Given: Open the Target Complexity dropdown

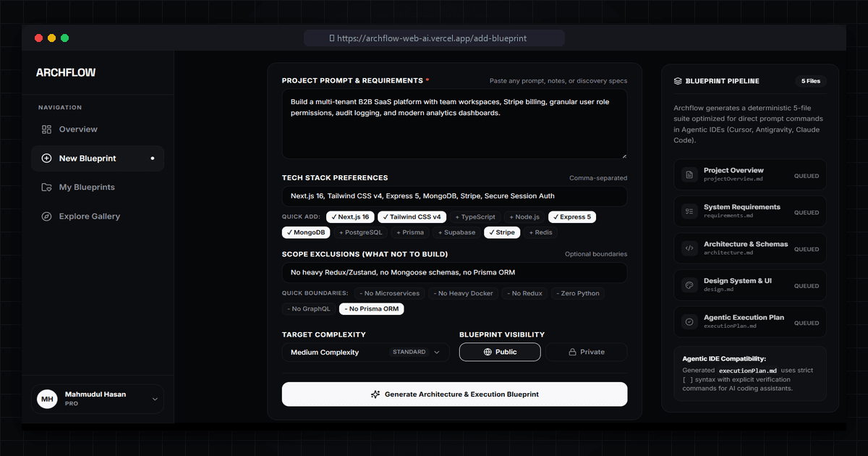Looking at the screenshot, I should coord(366,352).
